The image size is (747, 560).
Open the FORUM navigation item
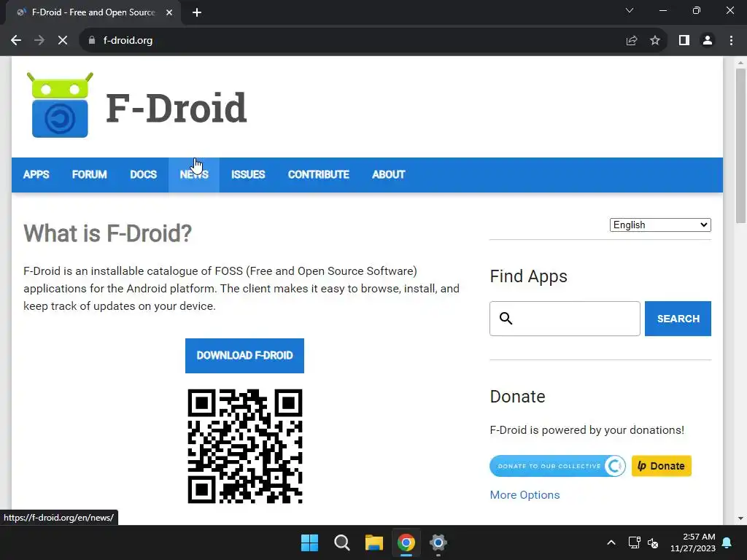(x=90, y=175)
